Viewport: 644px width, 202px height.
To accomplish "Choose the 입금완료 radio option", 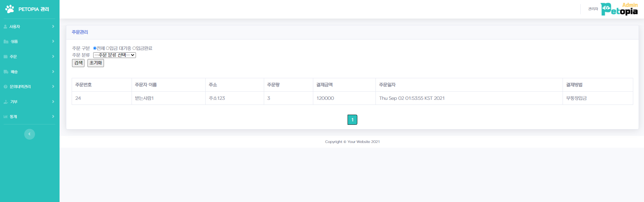I will pos(134,48).
